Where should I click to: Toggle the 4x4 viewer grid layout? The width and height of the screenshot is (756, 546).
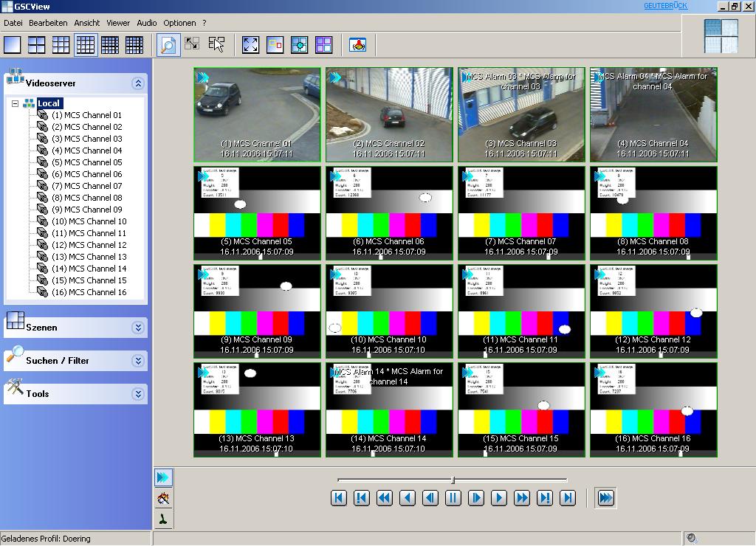[x=86, y=45]
